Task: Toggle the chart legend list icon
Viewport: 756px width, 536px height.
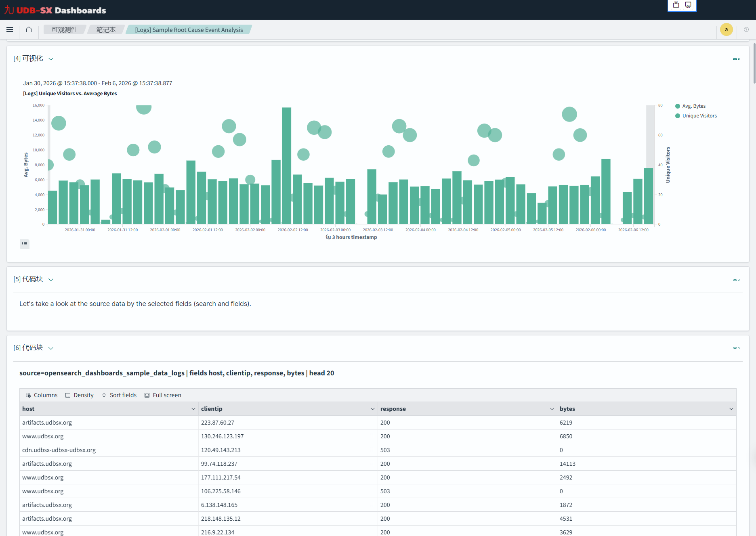Action: pos(25,244)
